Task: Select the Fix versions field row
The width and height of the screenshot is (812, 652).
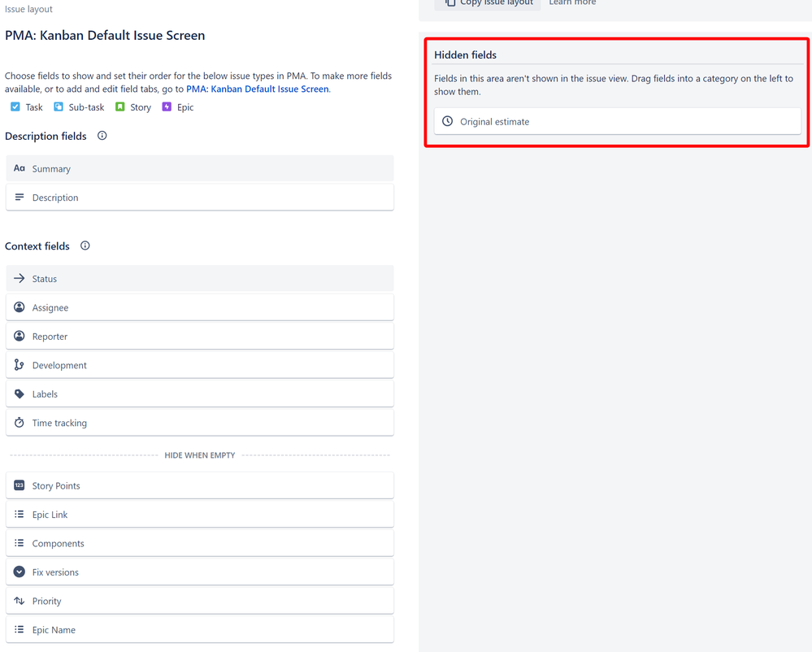Action: [200, 572]
